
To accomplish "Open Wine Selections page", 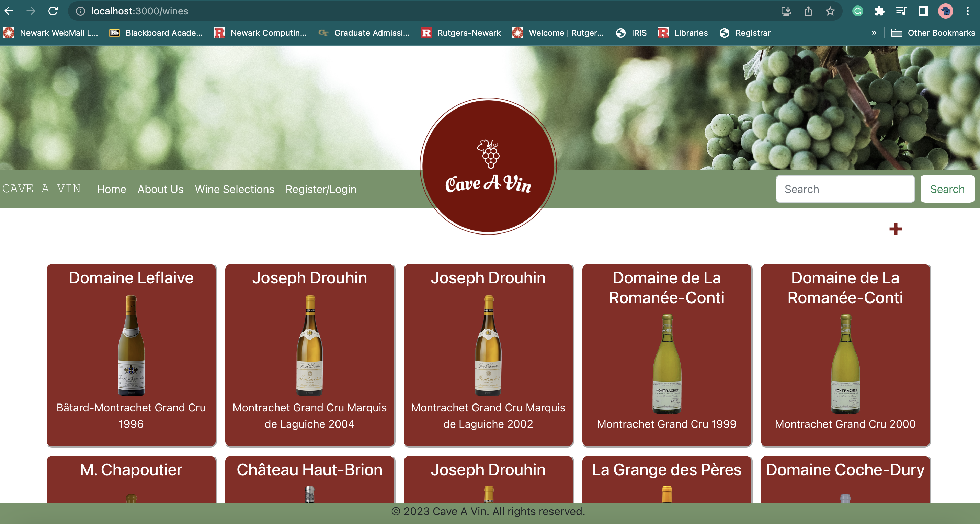I will coord(234,189).
